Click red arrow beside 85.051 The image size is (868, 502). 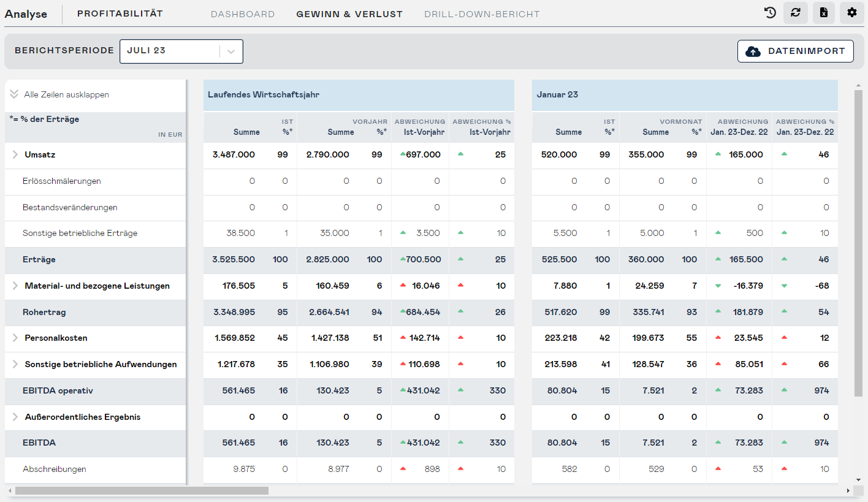(x=718, y=364)
